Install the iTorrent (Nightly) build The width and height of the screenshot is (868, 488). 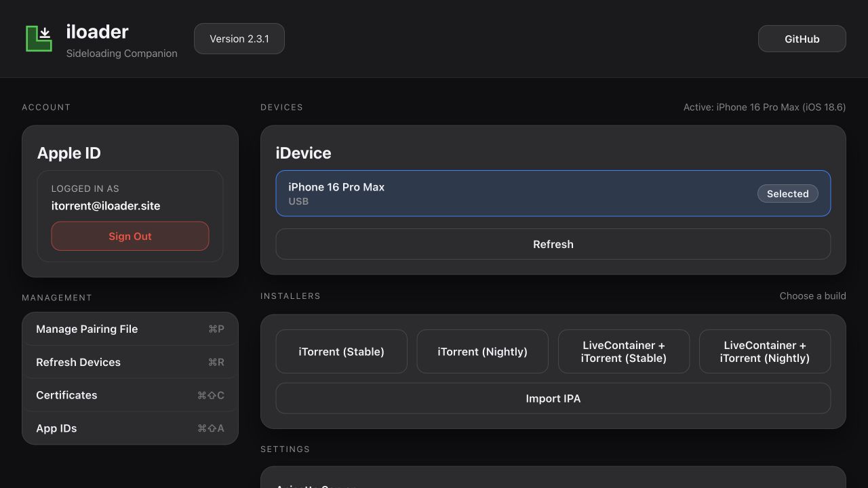[x=482, y=351]
